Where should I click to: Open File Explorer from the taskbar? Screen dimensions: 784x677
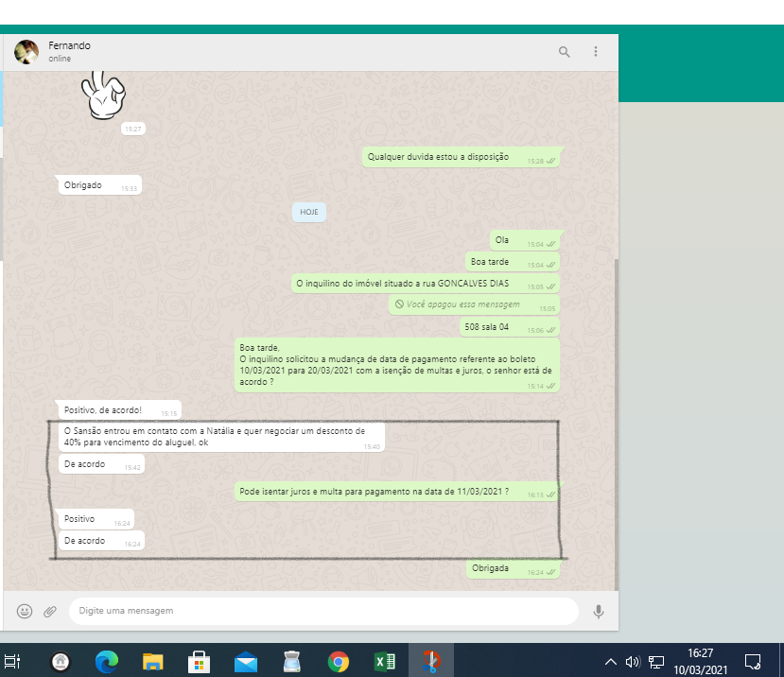(153, 661)
